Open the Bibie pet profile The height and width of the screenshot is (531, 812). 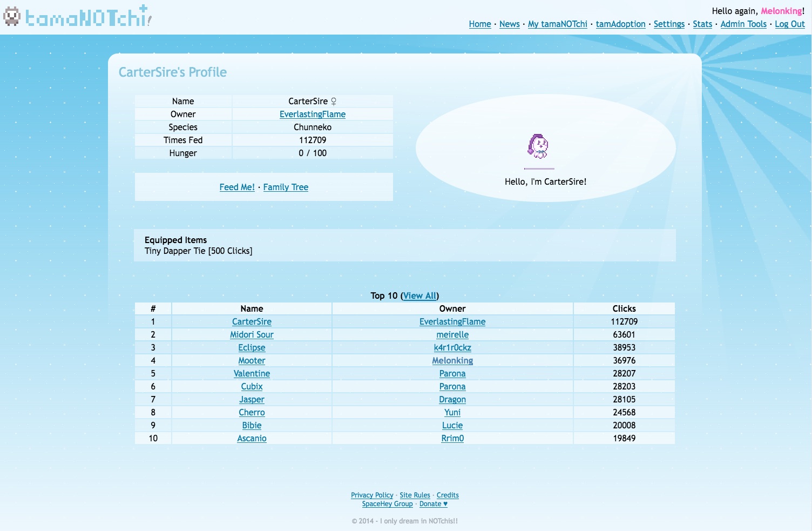pyautogui.click(x=252, y=426)
